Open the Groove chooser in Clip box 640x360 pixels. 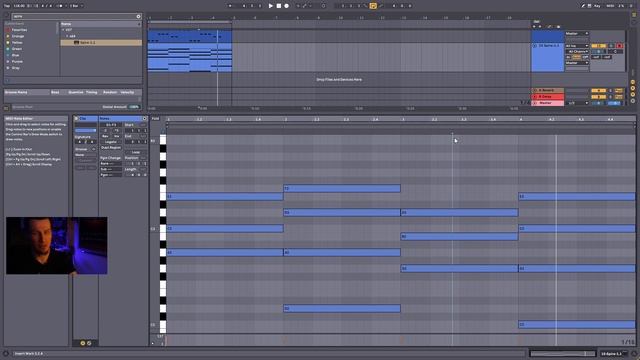pyautogui.click(x=85, y=155)
